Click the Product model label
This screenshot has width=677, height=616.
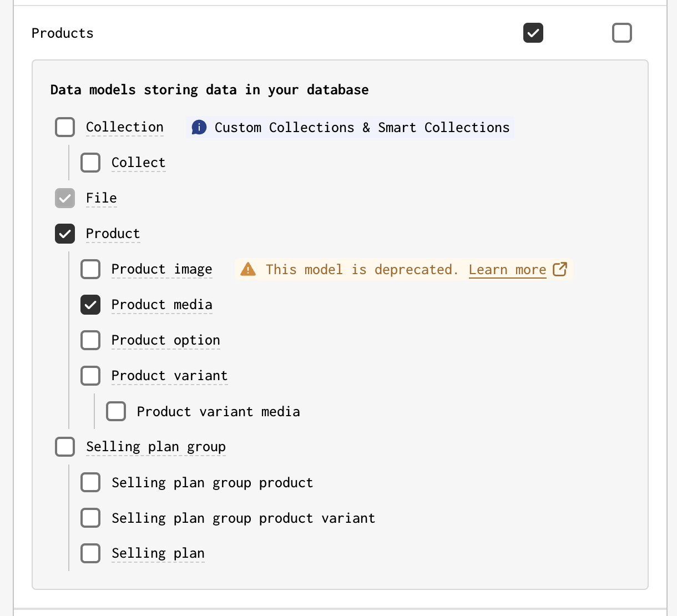tap(113, 234)
